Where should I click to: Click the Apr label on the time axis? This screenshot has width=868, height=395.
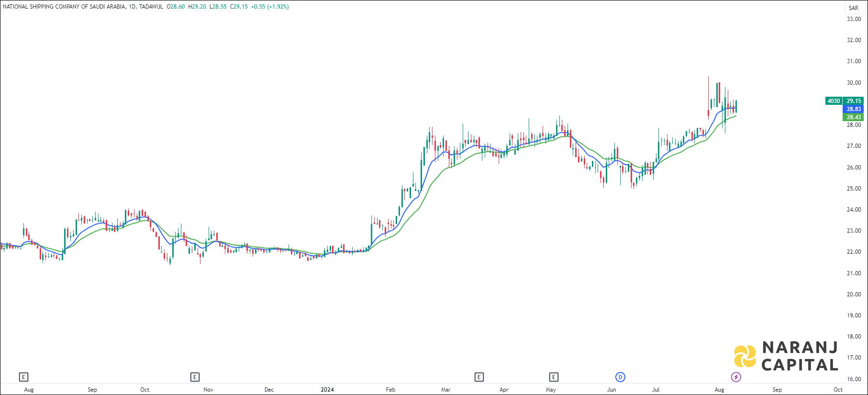click(504, 390)
